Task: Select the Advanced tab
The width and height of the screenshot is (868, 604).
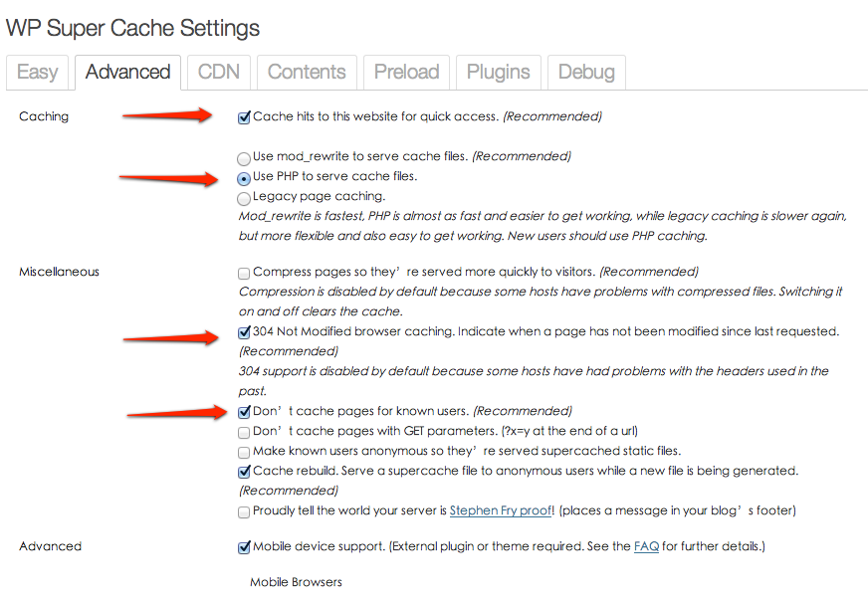Action: 127,72
